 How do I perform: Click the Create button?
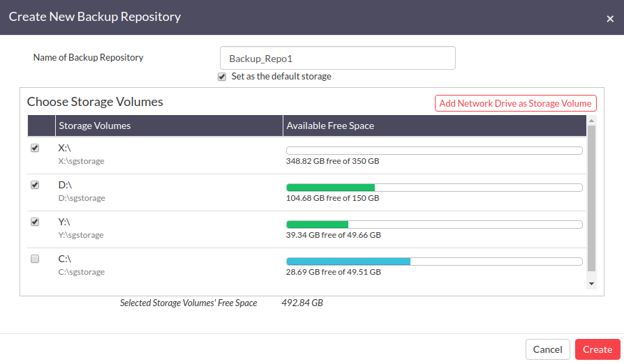(597, 349)
